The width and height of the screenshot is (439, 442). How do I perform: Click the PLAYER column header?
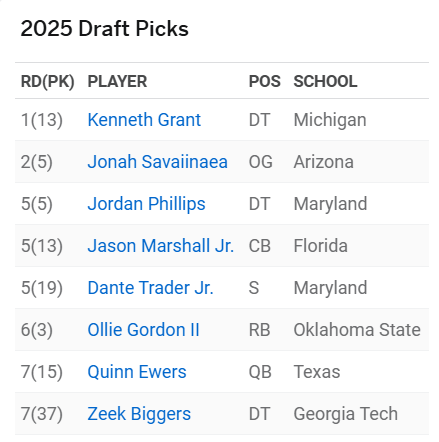point(117,81)
